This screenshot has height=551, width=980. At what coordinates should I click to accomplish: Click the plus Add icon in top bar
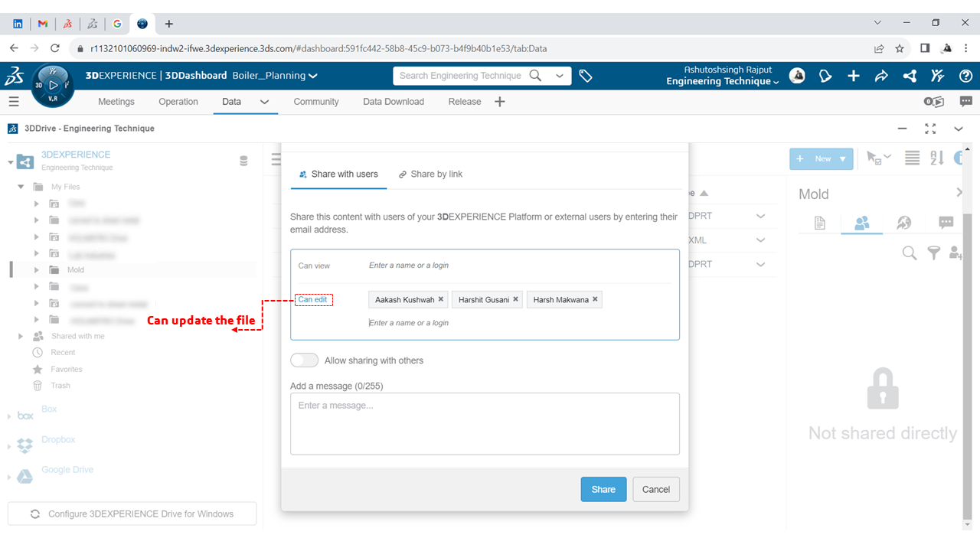click(x=854, y=76)
